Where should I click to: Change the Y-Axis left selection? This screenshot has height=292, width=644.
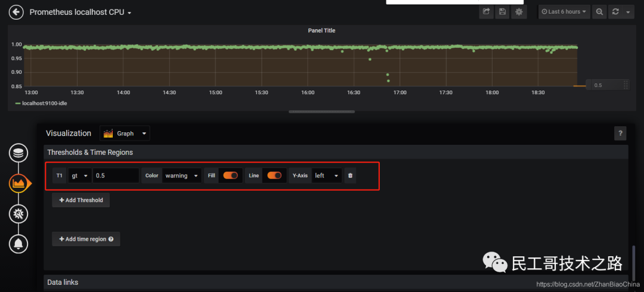(x=327, y=175)
